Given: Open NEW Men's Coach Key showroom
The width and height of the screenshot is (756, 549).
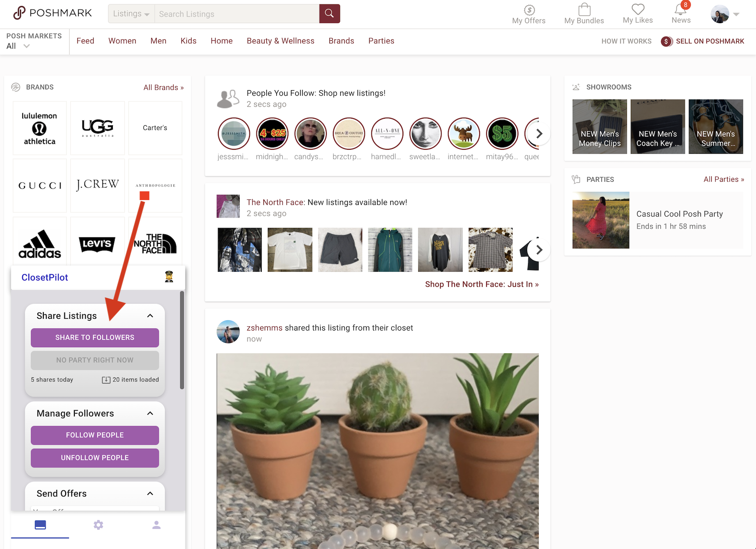Looking at the screenshot, I should click(658, 127).
